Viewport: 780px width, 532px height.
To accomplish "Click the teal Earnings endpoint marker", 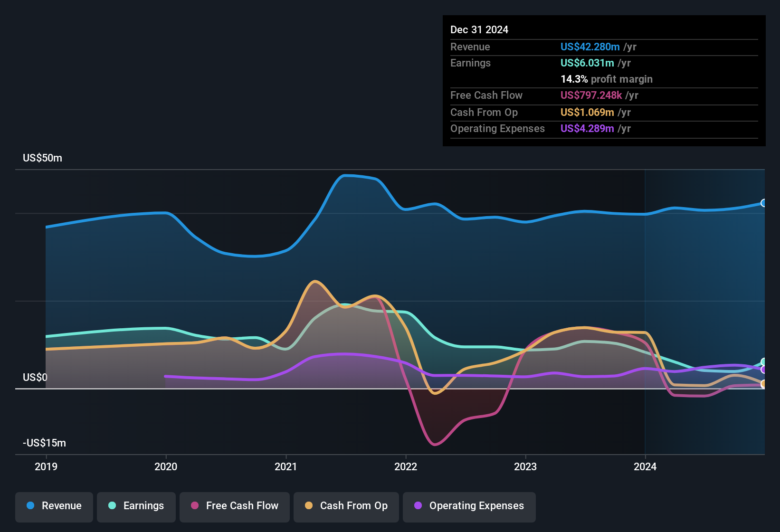I will [x=764, y=362].
